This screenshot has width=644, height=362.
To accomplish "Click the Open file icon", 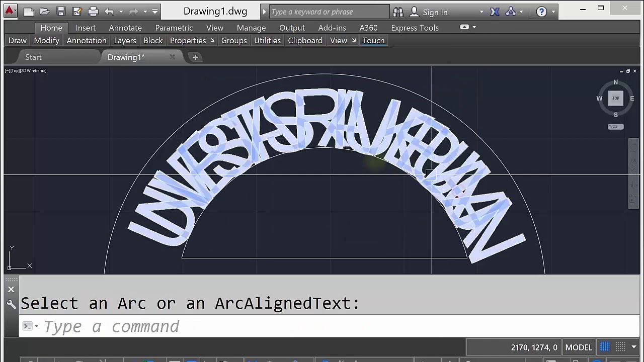I will point(45,11).
